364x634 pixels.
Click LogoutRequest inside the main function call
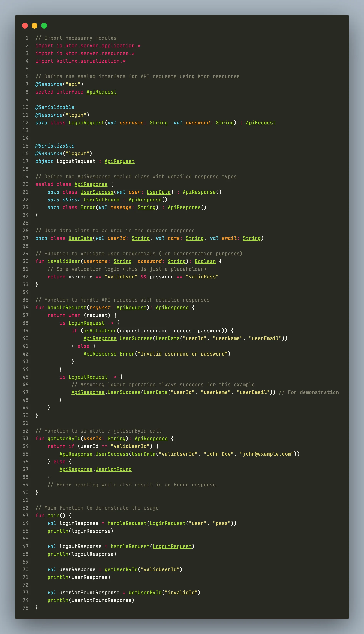(172, 546)
